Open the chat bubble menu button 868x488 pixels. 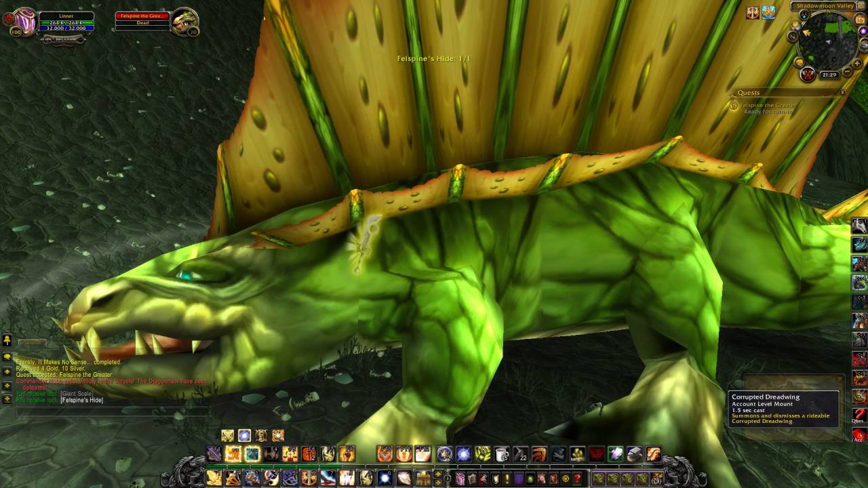pos(7,357)
